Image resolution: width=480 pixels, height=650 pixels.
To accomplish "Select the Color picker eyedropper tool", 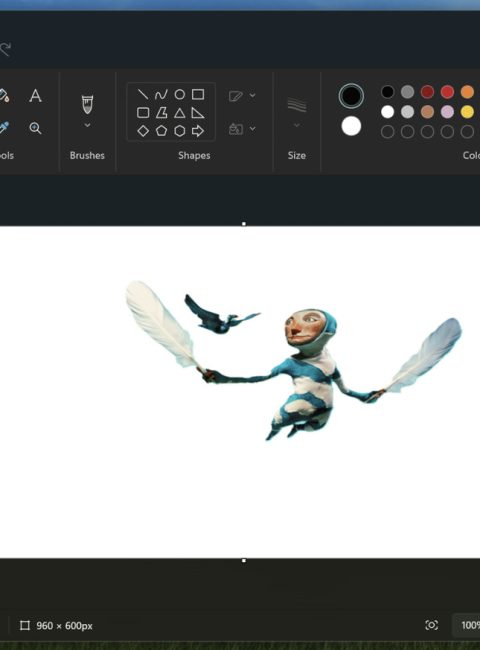I will tap(3, 128).
